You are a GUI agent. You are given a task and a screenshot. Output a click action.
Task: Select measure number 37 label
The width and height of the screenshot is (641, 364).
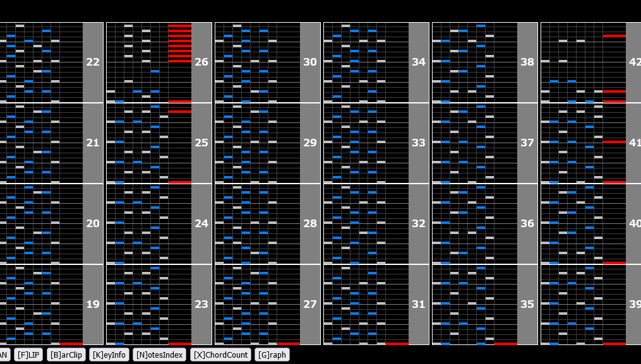click(x=527, y=143)
